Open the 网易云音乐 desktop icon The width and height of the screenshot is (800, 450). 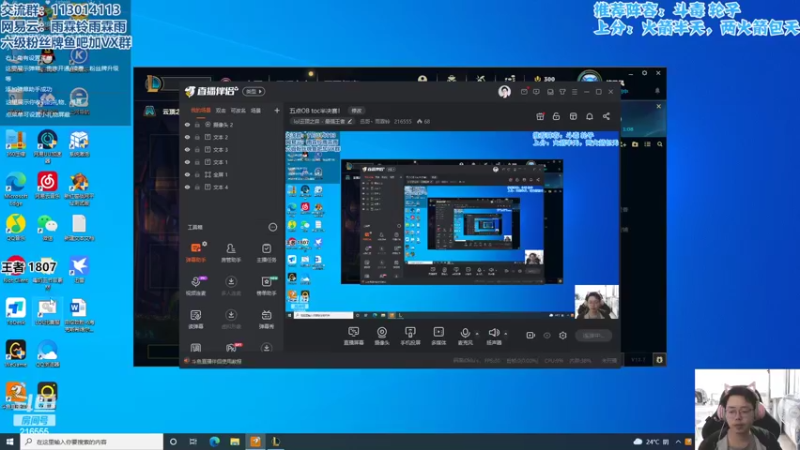pyautogui.click(x=47, y=186)
